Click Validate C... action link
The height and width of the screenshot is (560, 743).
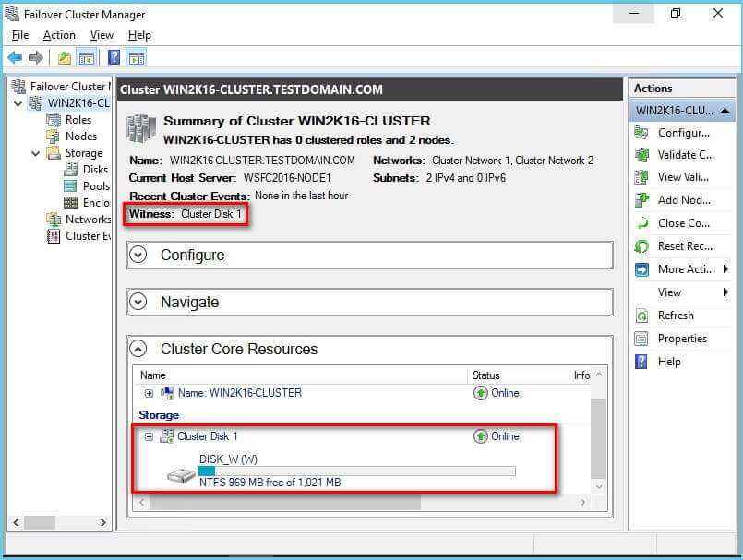pyautogui.click(x=686, y=155)
